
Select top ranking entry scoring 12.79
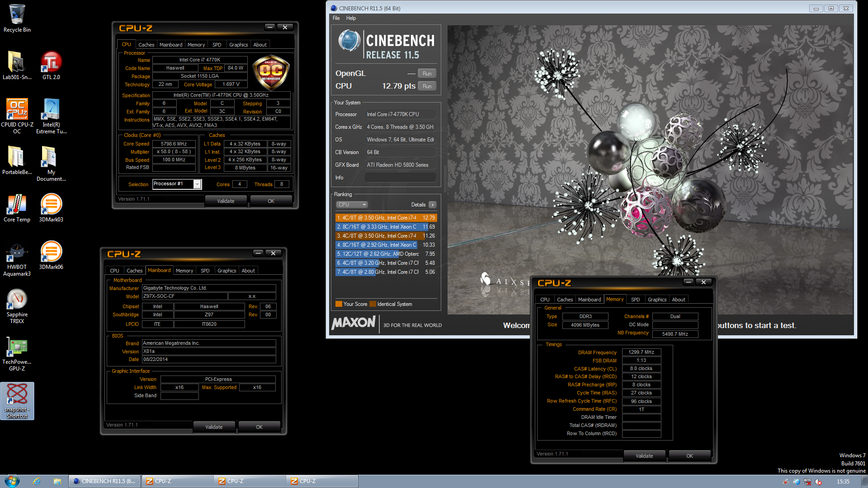click(386, 218)
